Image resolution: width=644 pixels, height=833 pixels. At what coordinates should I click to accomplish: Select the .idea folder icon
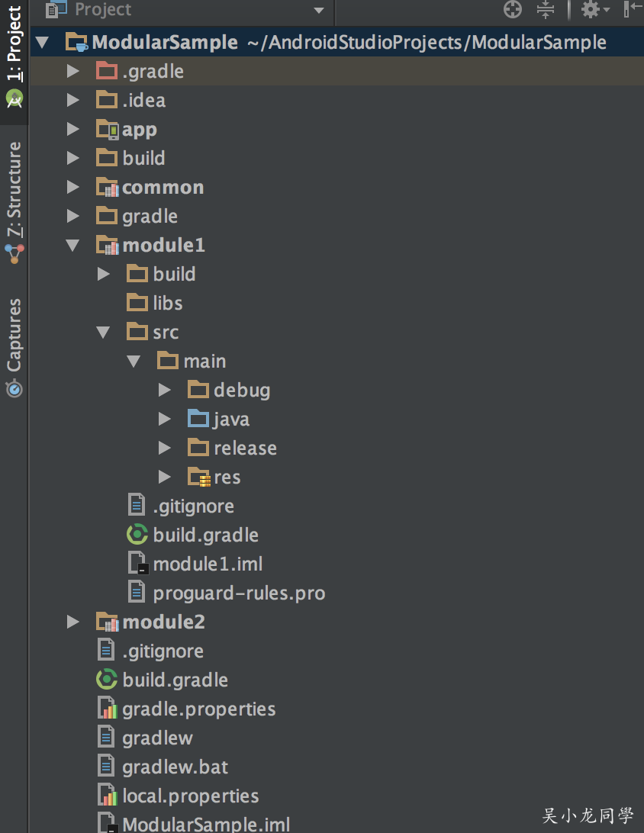coord(107,99)
